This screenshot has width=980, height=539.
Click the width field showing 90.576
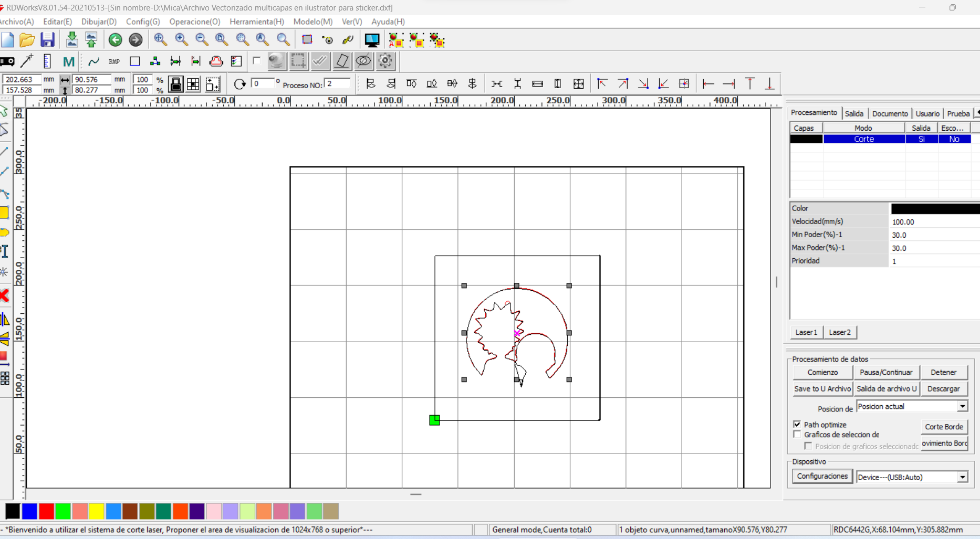(x=91, y=79)
